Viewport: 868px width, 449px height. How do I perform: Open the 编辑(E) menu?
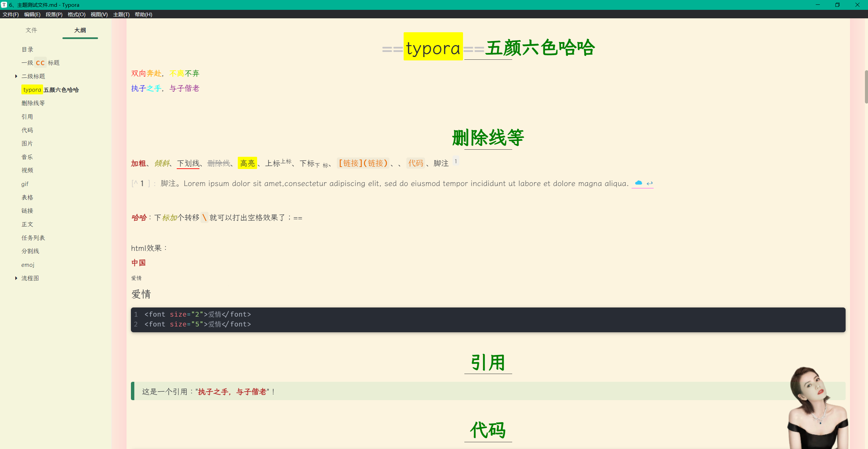tap(32, 14)
